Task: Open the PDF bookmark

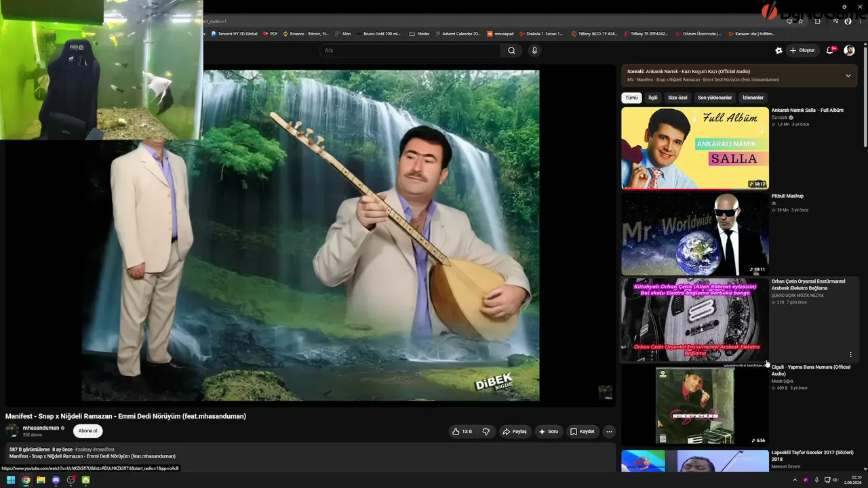Action: [270, 33]
